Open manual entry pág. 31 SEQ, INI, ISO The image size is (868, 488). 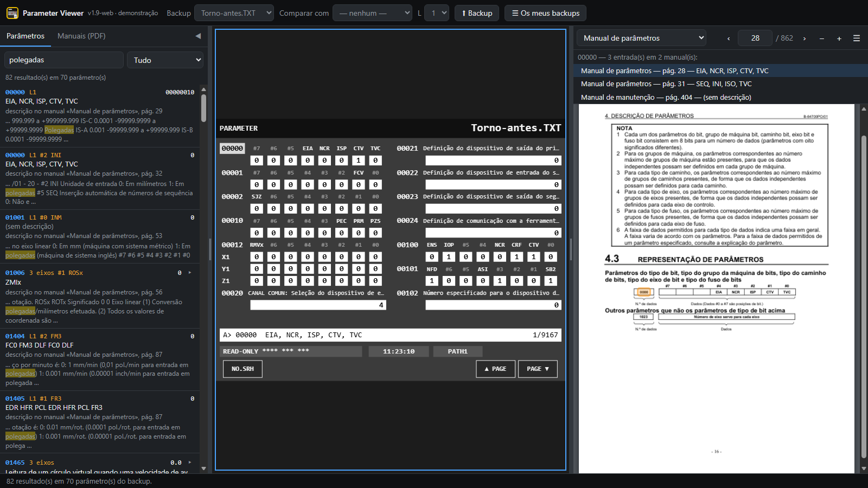coord(719,84)
